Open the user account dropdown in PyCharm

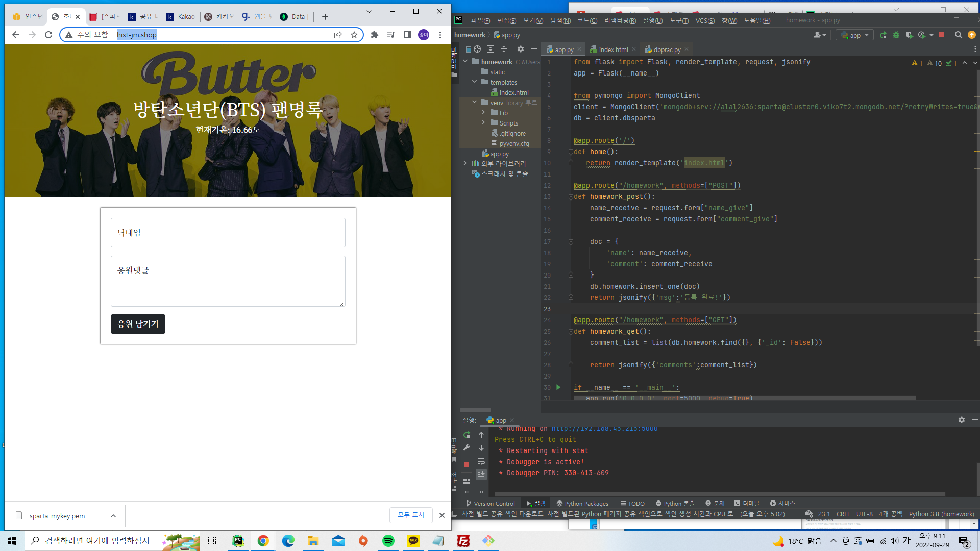pos(820,35)
